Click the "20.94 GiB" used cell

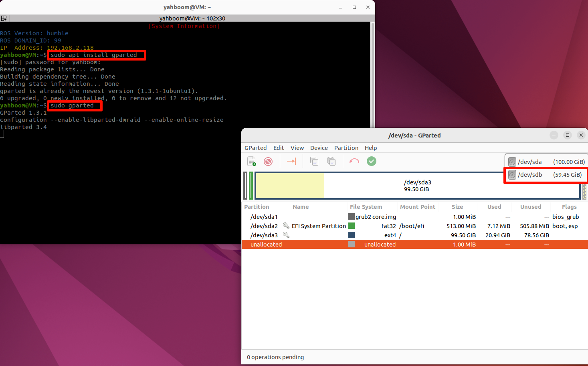(x=498, y=235)
